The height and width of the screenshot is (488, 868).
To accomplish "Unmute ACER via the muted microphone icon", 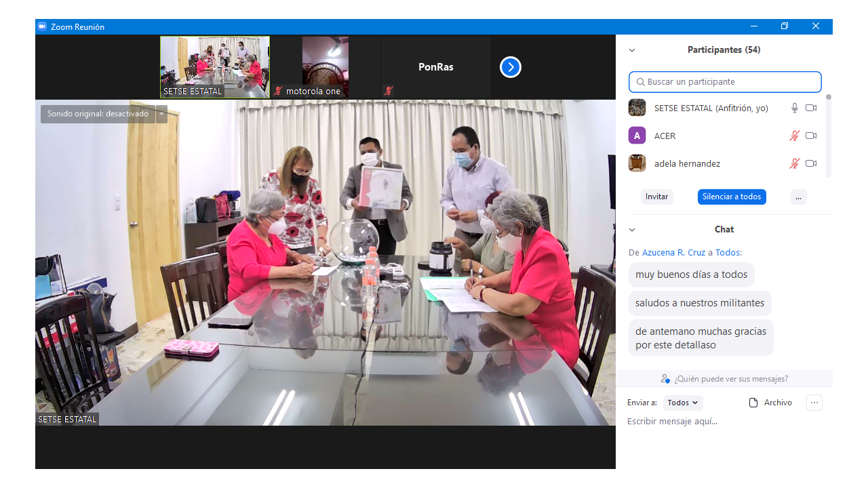I will point(795,136).
